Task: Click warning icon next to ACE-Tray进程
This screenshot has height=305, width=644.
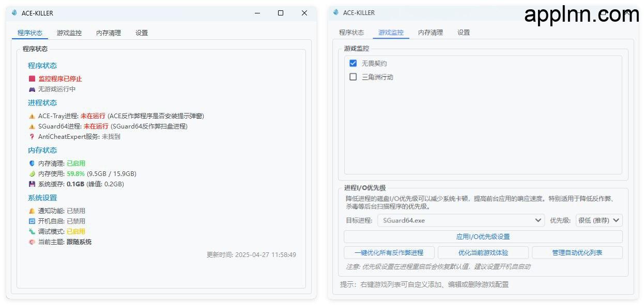Action: (32, 116)
